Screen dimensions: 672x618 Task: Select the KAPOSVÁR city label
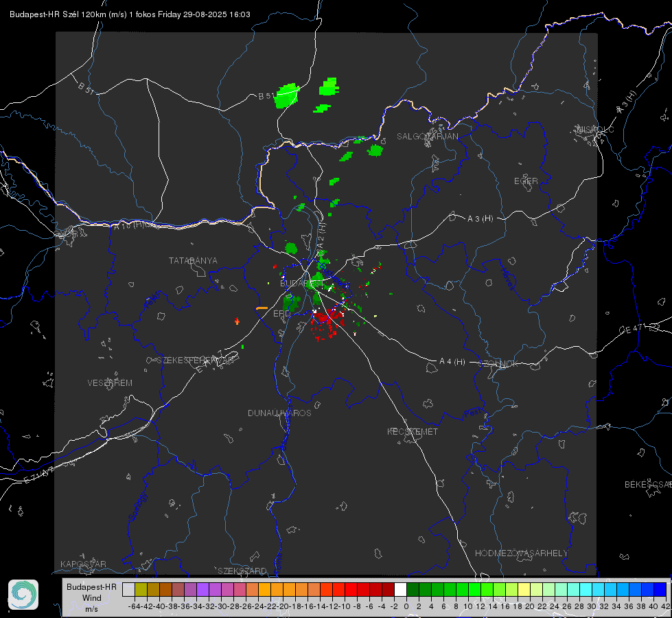[83, 564]
